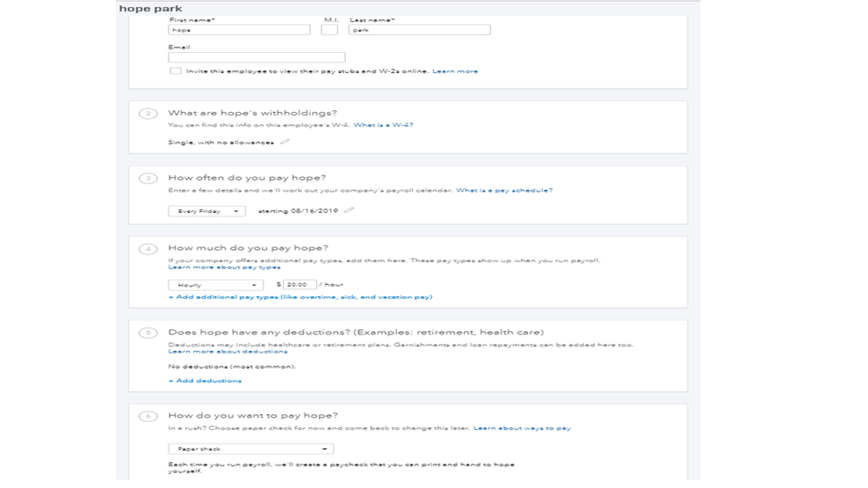Click '+ Add additional pay types' link

click(300, 297)
